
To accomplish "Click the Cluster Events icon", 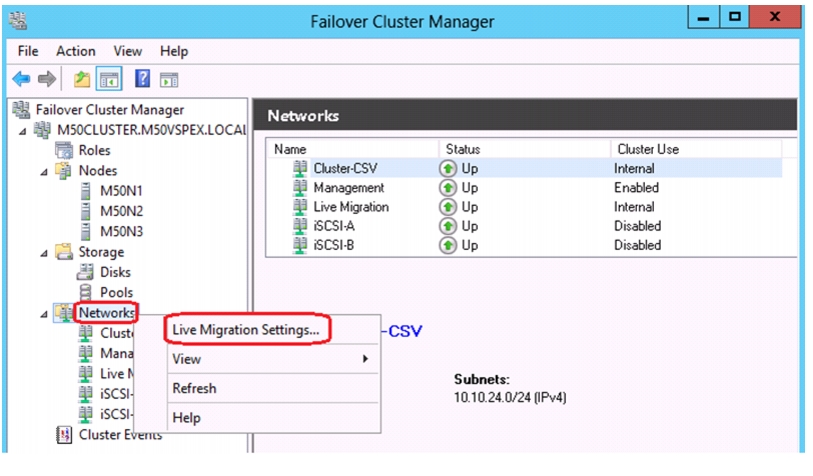I will click(64, 435).
